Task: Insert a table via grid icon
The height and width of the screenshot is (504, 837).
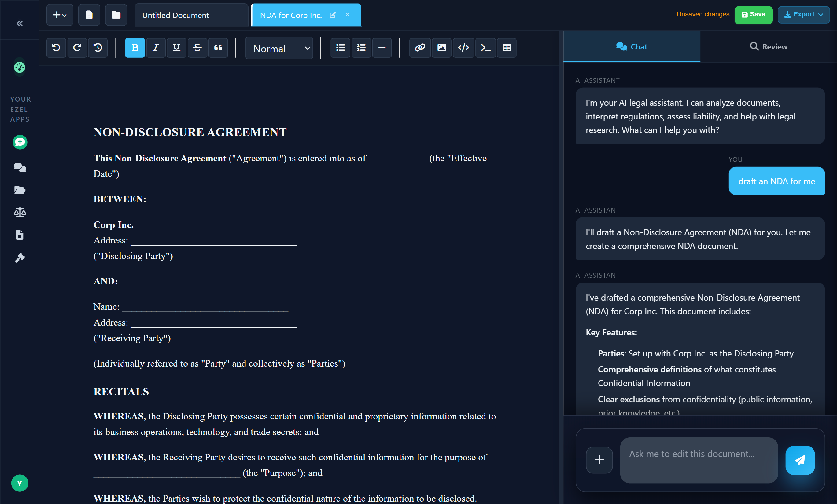Action: [507, 48]
